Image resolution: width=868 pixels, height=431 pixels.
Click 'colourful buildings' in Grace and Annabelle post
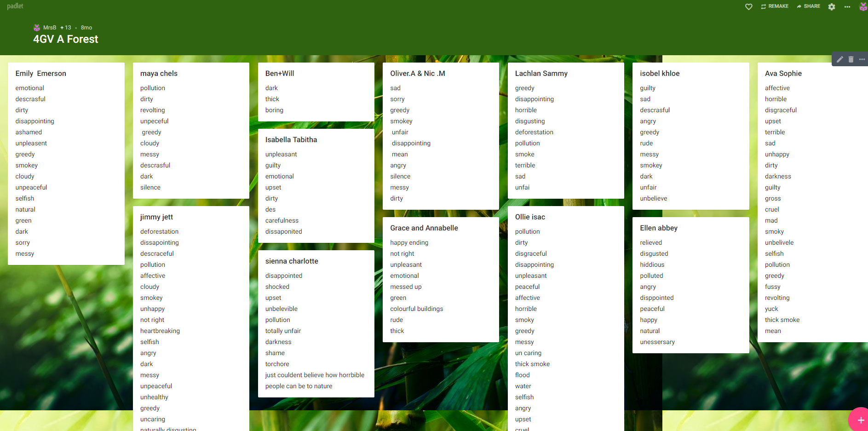(x=417, y=309)
